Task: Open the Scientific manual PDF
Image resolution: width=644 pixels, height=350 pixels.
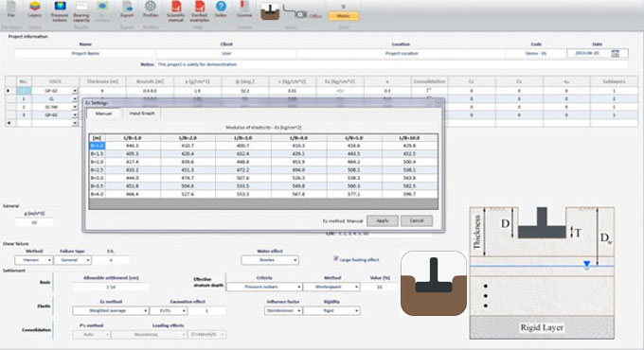Action: coord(176,10)
